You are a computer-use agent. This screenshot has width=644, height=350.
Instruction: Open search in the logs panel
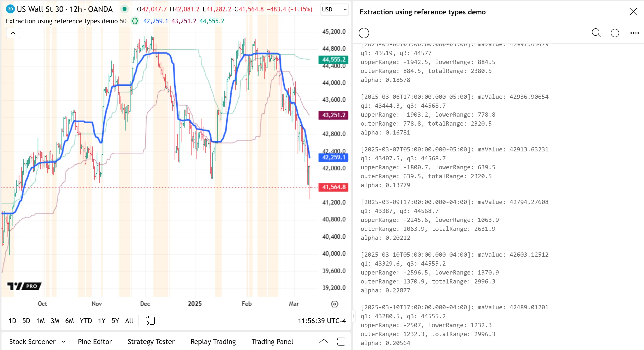click(x=596, y=33)
